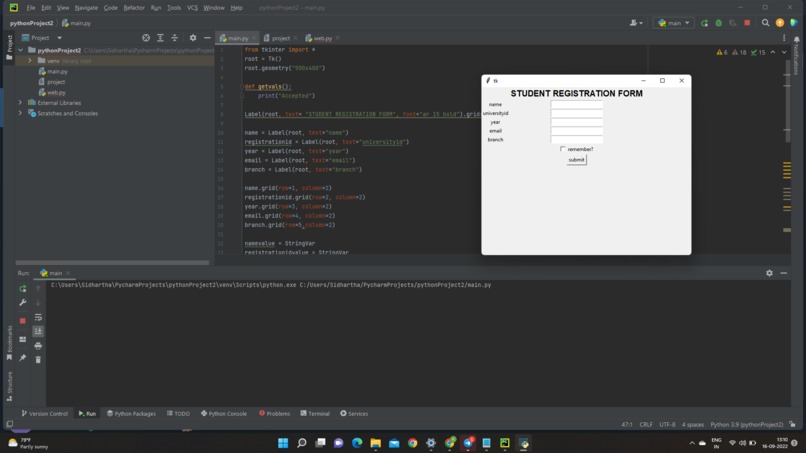Image resolution: width=806 pixels, height=453 pixels.
Task: Rerun program in Run panel
Action: (23, 289)
